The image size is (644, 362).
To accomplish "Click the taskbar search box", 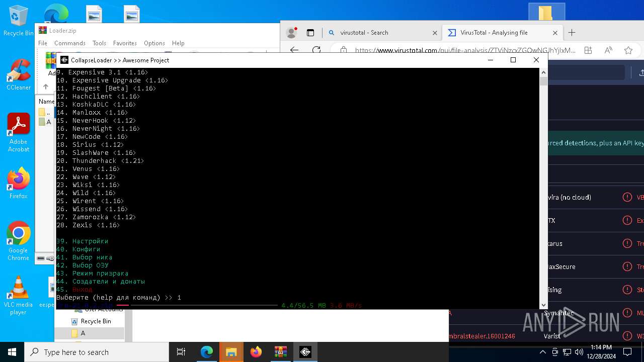I will 97,352.
